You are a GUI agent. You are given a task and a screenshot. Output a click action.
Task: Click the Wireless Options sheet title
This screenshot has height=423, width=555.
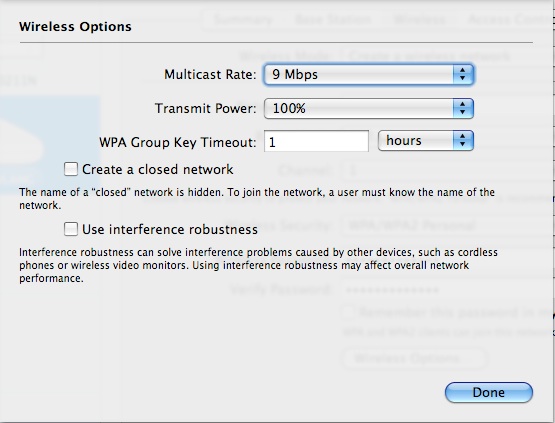pos(75,27)
